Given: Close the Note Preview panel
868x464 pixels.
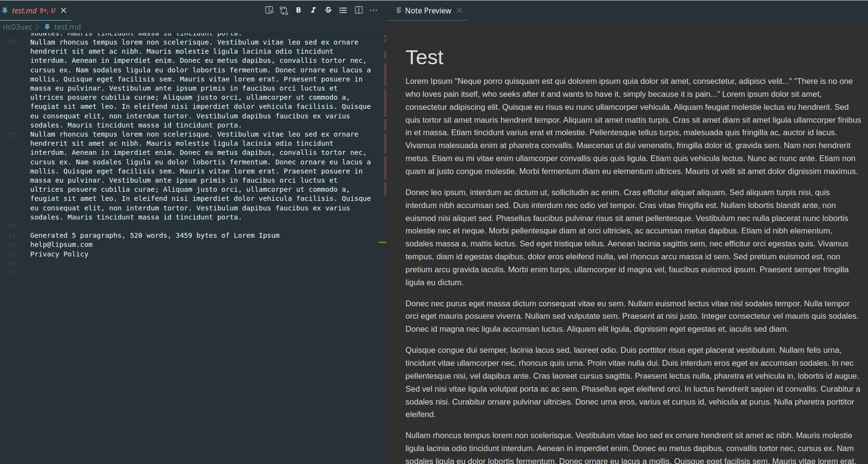Looking at the screenshot, I should [x=459, y=10].
